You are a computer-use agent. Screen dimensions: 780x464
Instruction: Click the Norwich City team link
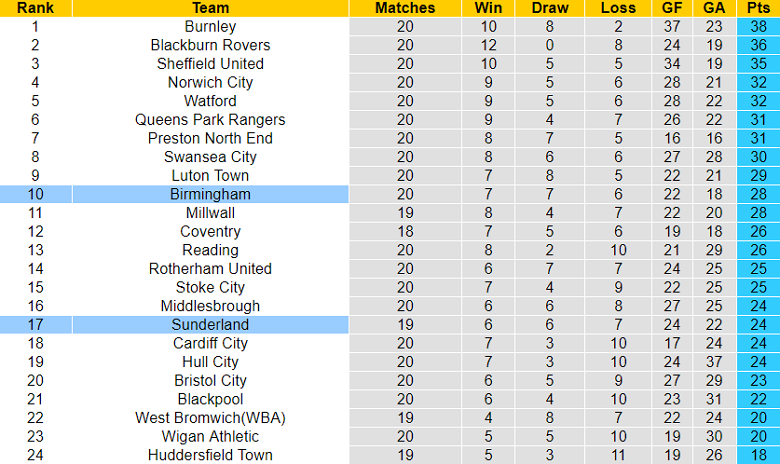[x=210, y=82]
